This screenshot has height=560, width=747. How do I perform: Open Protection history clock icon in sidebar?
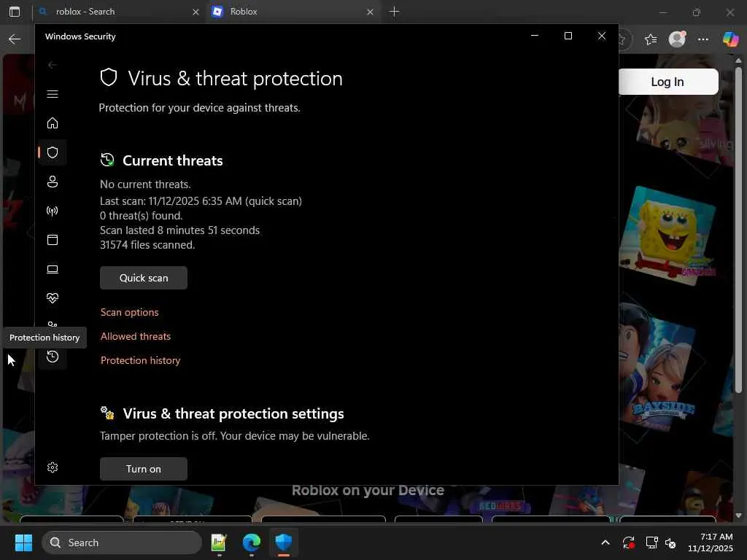click(53, 356)
